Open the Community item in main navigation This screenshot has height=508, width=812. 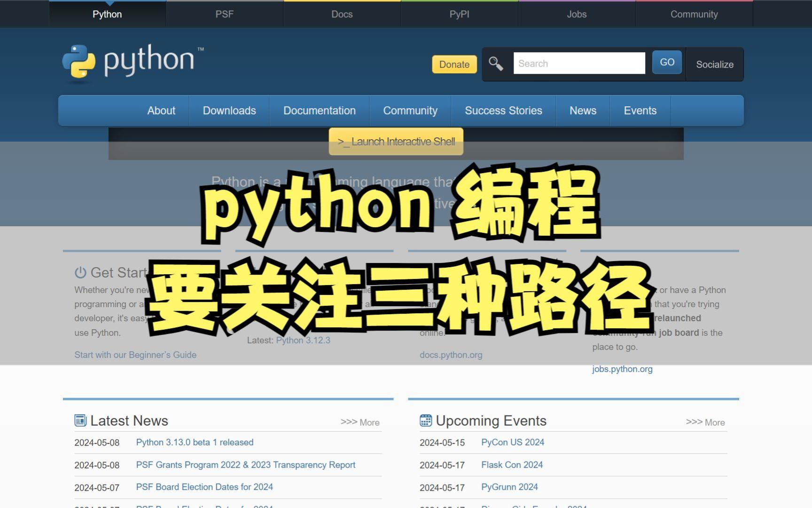(x=410, y=111)
